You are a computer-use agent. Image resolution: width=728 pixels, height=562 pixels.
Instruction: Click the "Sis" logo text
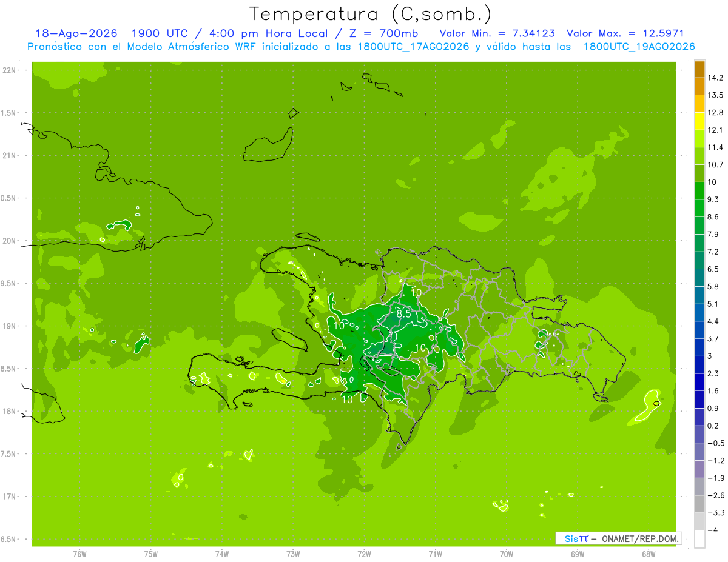[571, 538]
